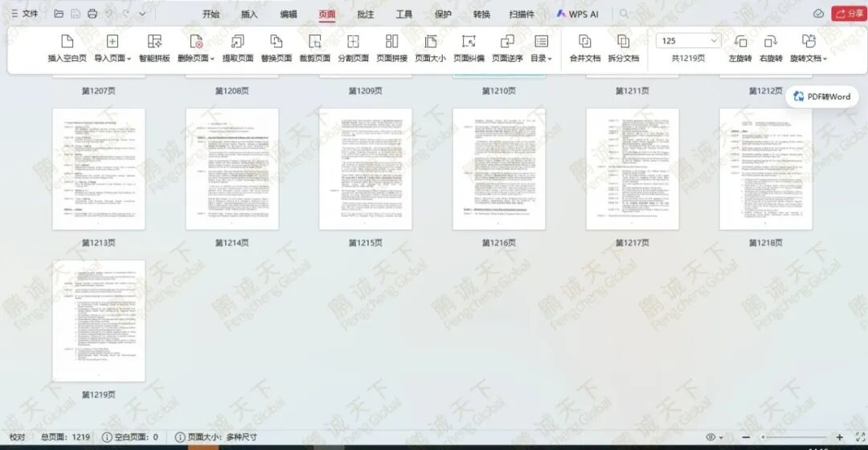The height and width of the screenshot is (450, 868).
Task: Choose the 裁剪页面 crop pages tool
Action: [314, 42]
